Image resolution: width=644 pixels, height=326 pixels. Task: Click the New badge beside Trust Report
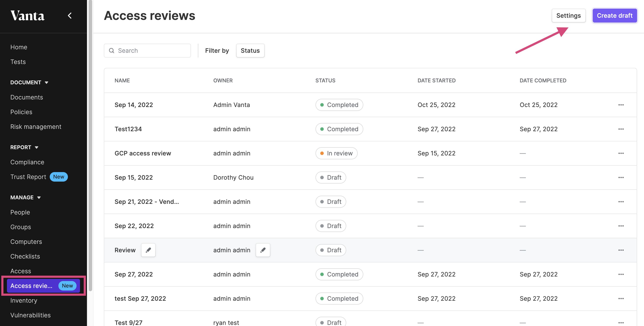coord(59,177)
